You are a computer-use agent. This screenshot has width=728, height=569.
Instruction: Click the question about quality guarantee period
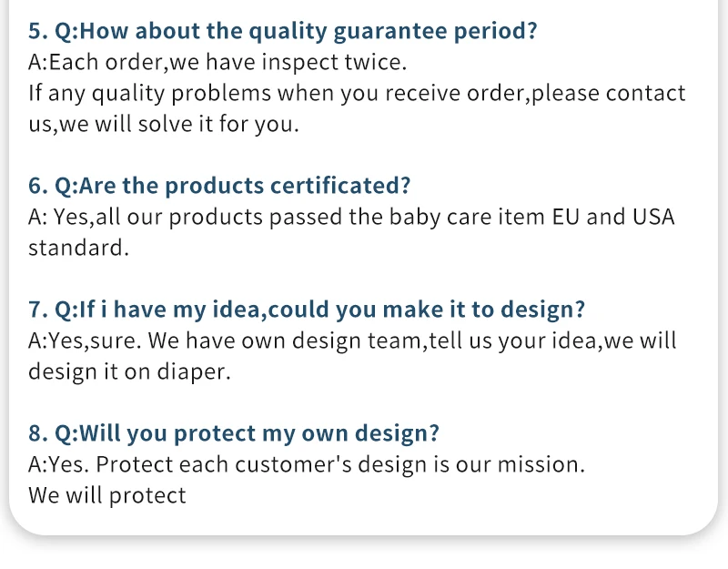point(282,32)
